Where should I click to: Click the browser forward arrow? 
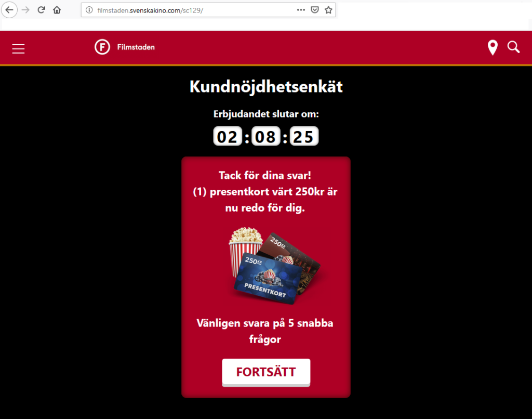click(25, 10)
